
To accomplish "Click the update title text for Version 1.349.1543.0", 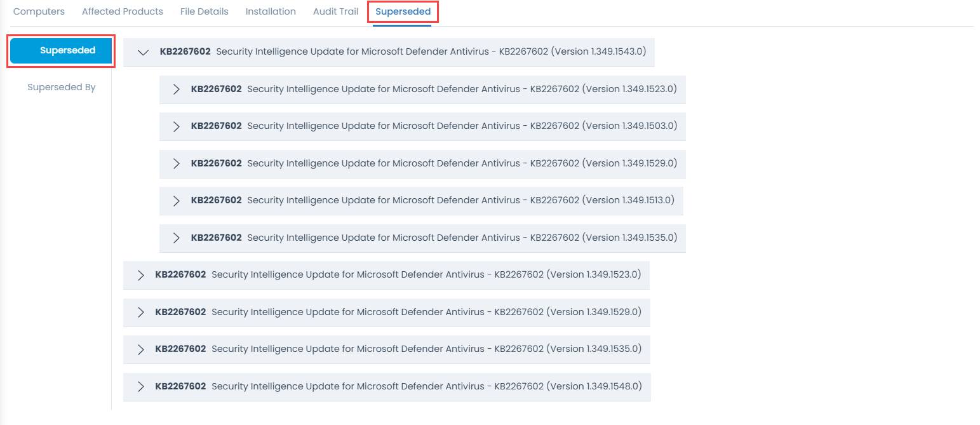I will point(431,51).
